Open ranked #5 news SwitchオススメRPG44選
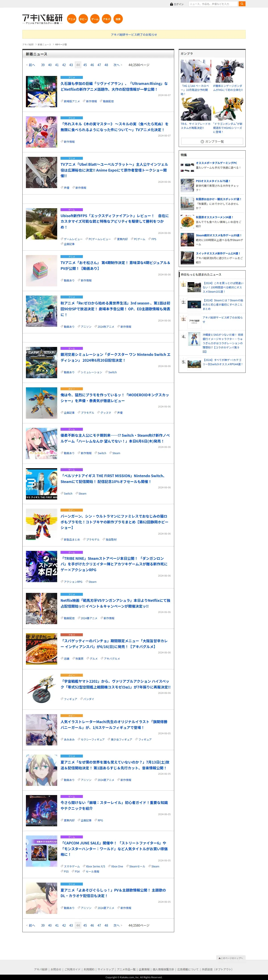 point(223,362)
